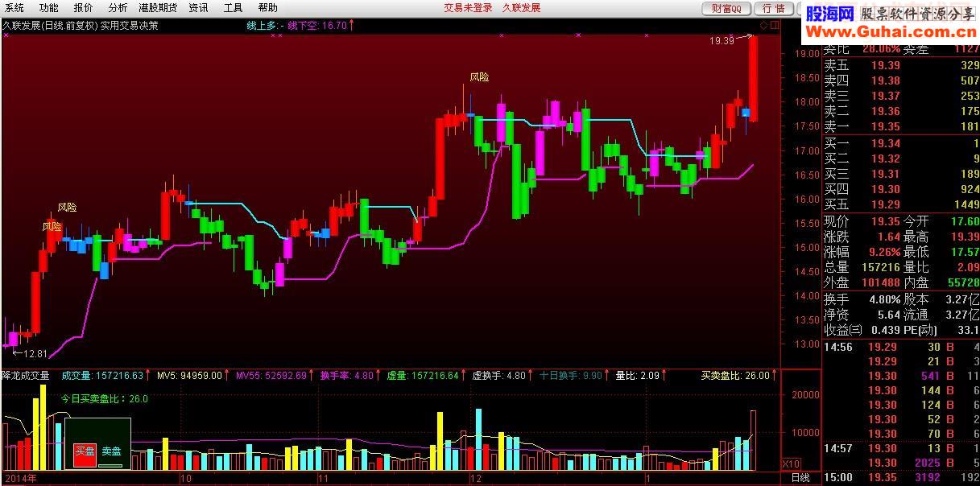Click the square window icon at chart top-right
This screenshot has height=486, width=980.
tap(774, 25)
